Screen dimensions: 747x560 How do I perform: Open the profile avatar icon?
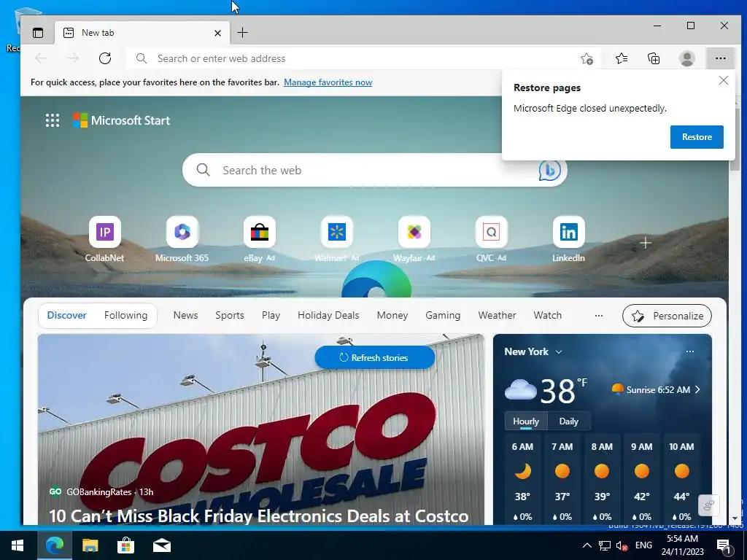[687, 58]
